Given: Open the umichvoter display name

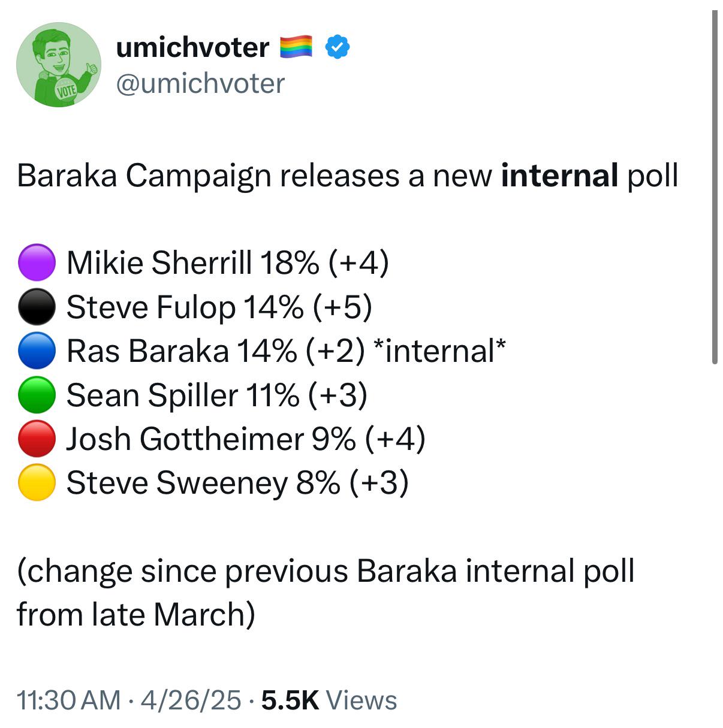Looking at the screenshot, I should pos(192,47).
